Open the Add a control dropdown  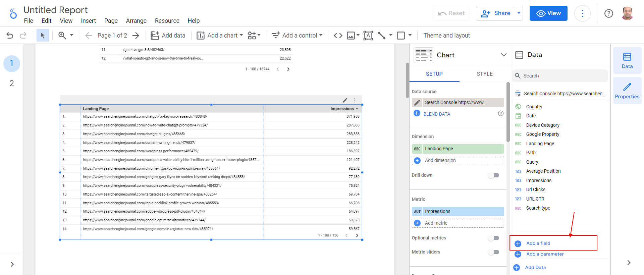(x=297, y=35)
